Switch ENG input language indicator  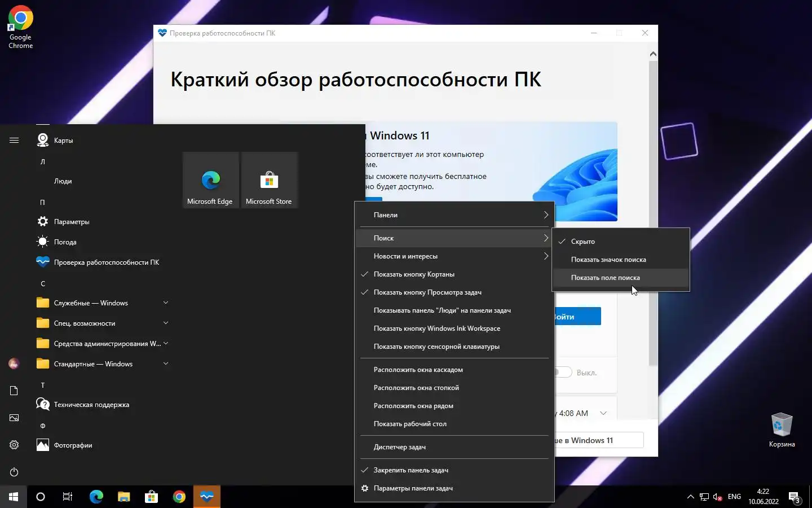734,497
